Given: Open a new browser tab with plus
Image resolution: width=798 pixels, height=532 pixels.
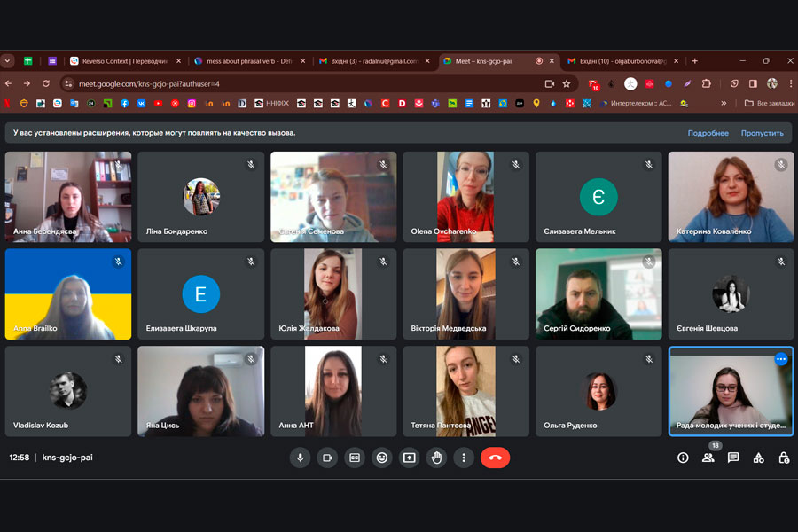Looking at the screenshot, I should (694, 61).
